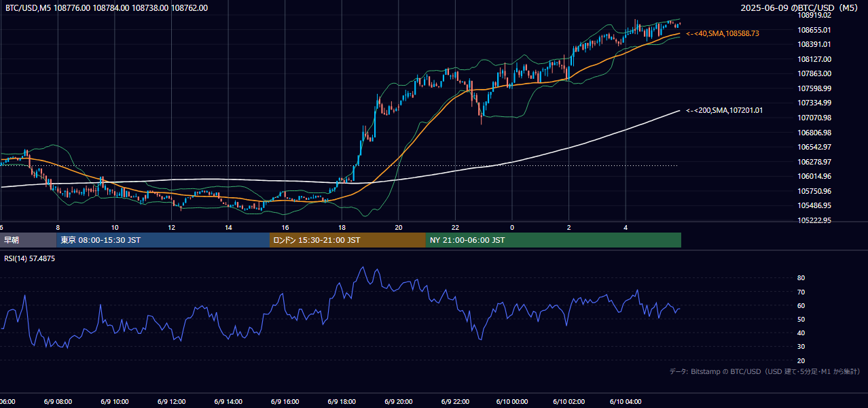This screenshot has width=868, height=408.
Task: Click hour label 16 under the price chart
Action: coord(285,227)
